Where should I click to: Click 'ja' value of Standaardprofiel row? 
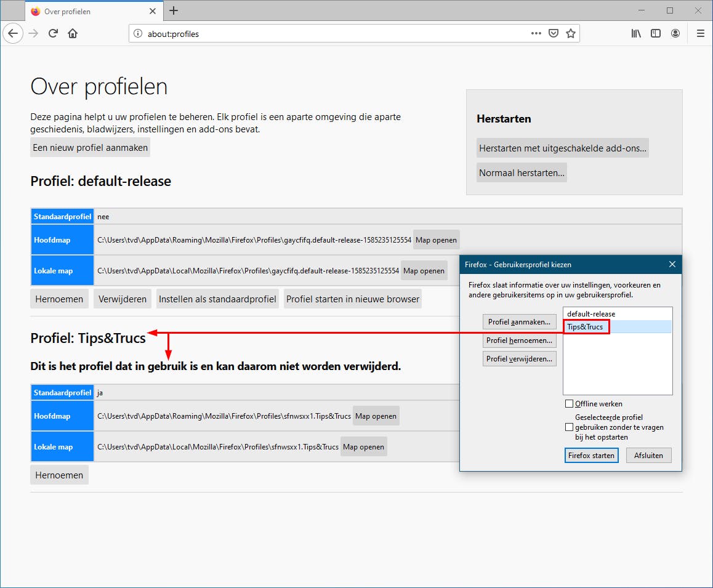(100, 393)
